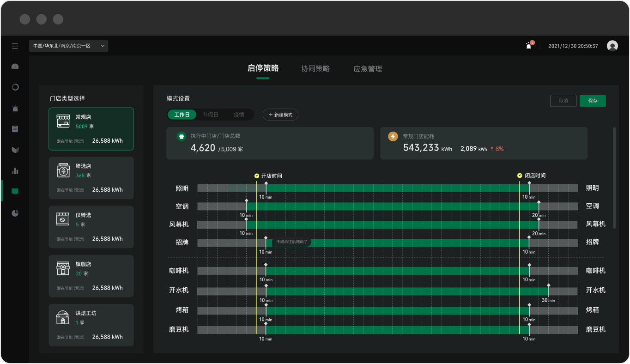The width and height of the screenshot is (630, 364).
Task: Switch mode to 疫情
Action: pos(239,115)
